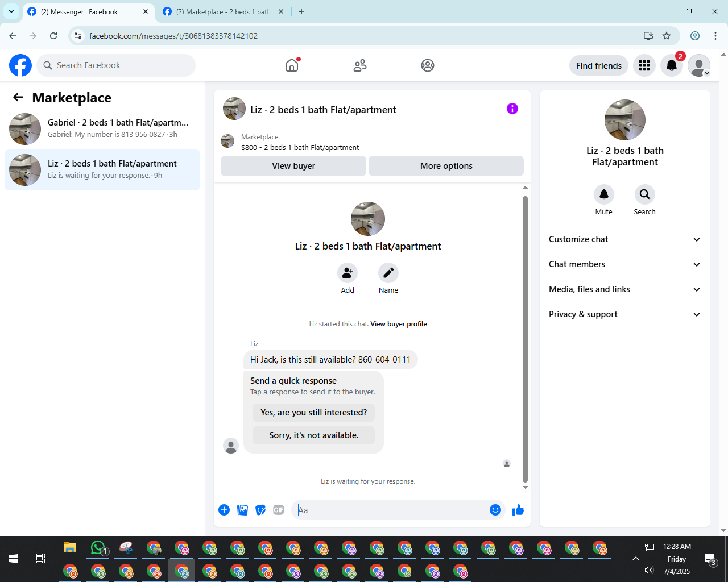This screenshot has width=728, height=582.
Task: Click the chat scrollbar down arrow
Action: pos(525,487)
